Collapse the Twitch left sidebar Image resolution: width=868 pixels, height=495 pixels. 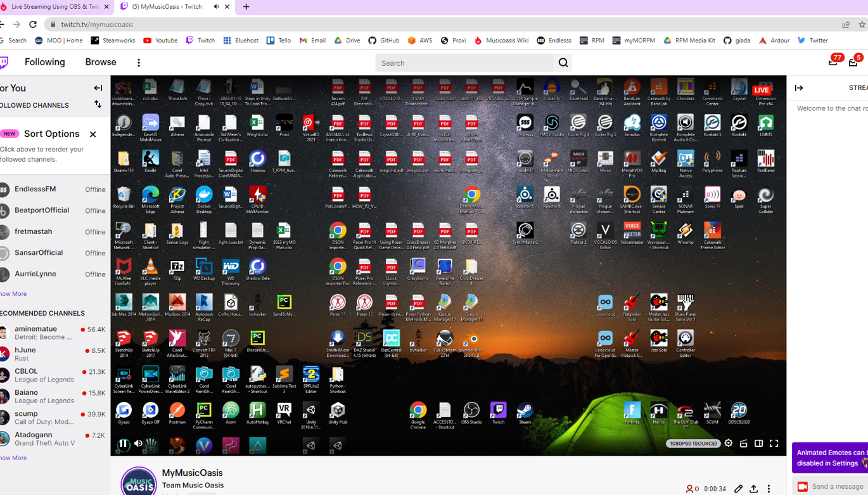[x=98, y=88]
